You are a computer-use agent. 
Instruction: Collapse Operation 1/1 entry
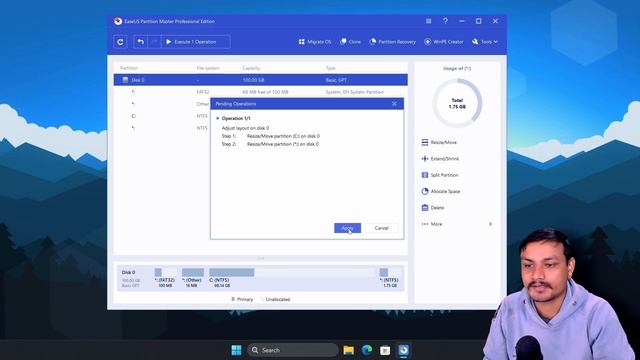(218, 118)
